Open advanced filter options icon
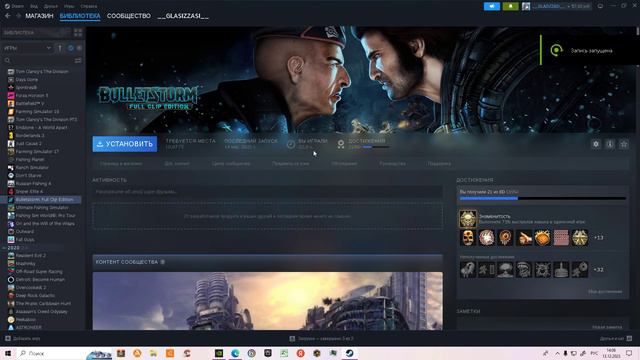Screen dimensions: 640x360 click(78, 60)
